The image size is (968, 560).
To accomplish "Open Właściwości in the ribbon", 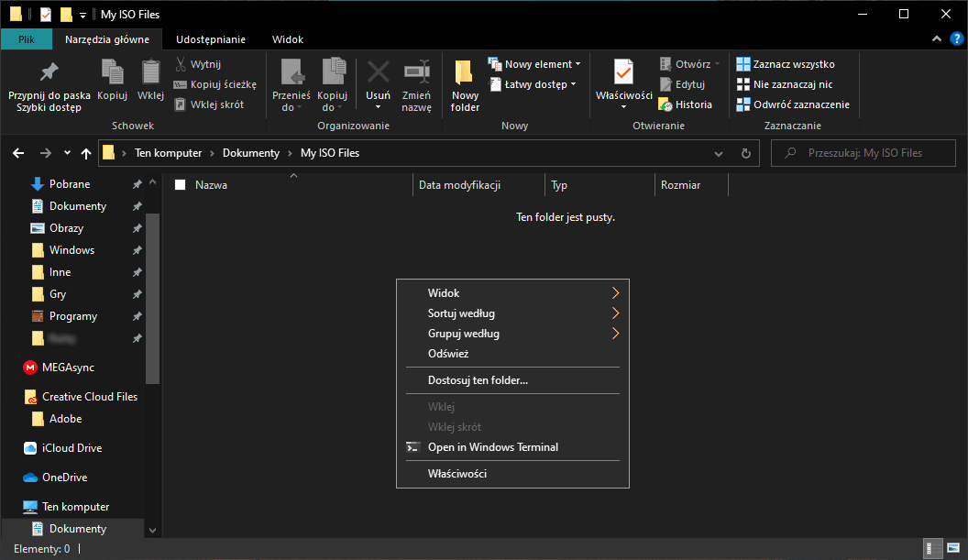I will pyautogui.click(x=623, y=73).
